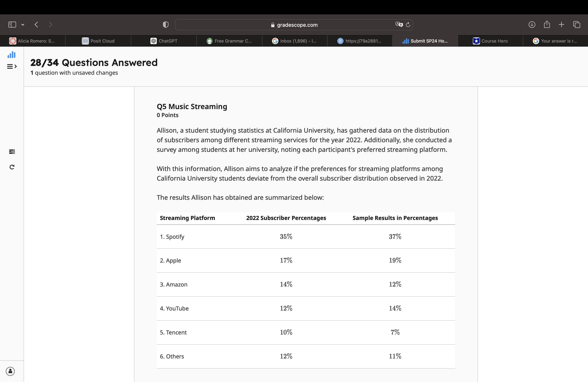Switch to the Posit Cloud tab
The height and width of the screenshot is (382, 588).
[x=98, y=41]
